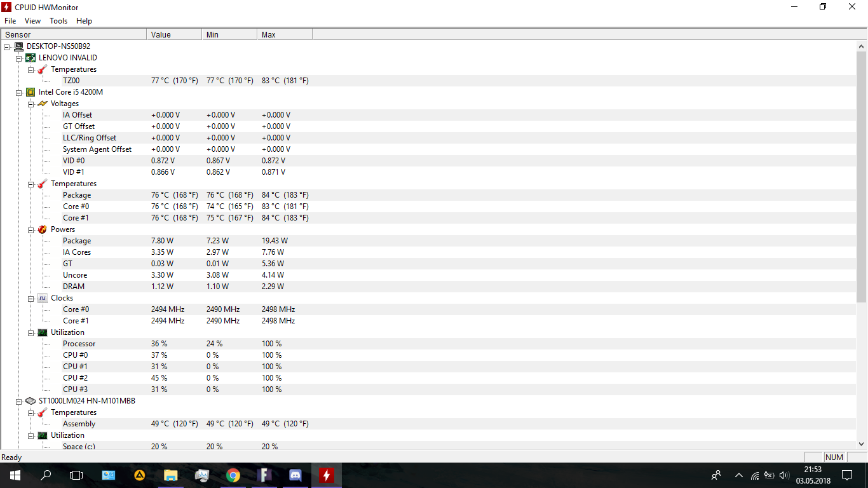Open the Windows Start menu
The image size is (868, 488).
[15, 475]
